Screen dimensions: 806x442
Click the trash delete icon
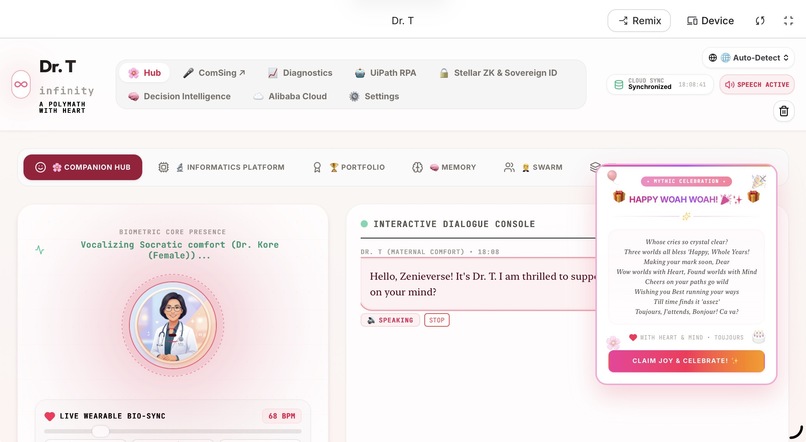[x=783, y=111]
